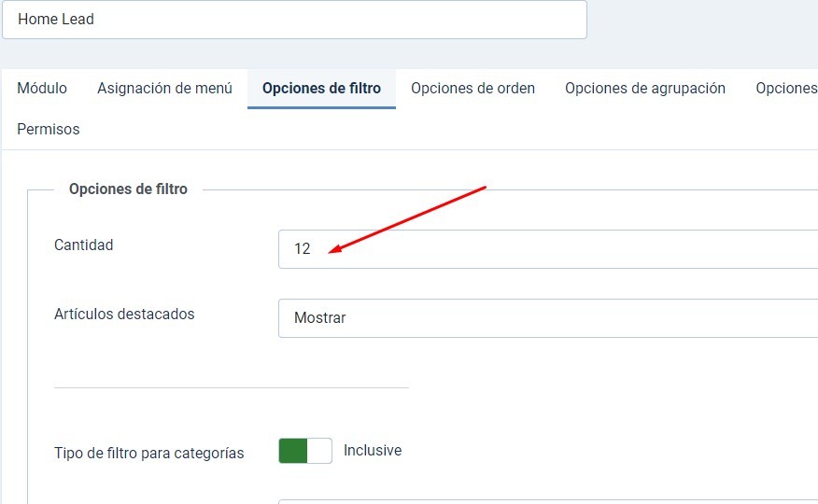
Task: Click the Opciones de filtro fieldset heading
Action: [128, 189]
